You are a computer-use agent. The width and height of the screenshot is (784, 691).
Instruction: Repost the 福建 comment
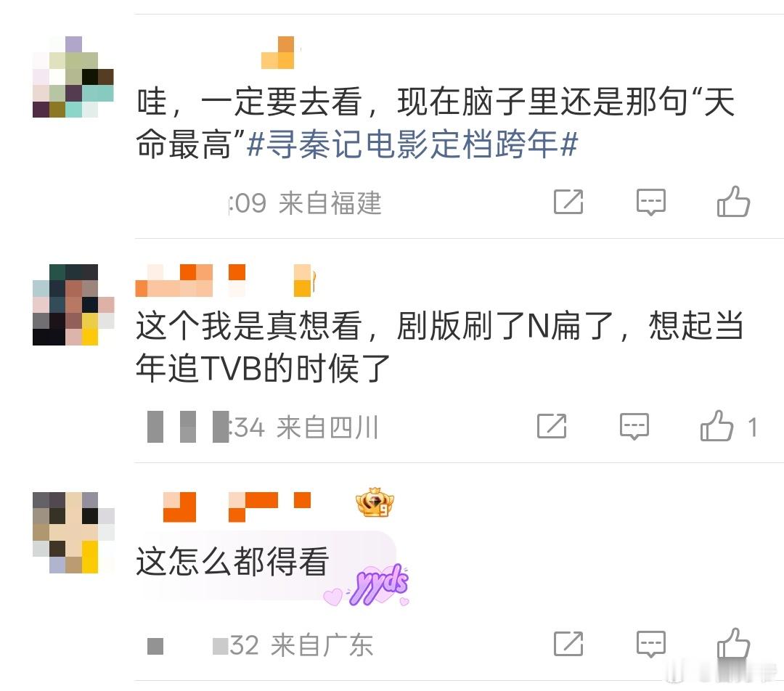[x=568, y=202]
